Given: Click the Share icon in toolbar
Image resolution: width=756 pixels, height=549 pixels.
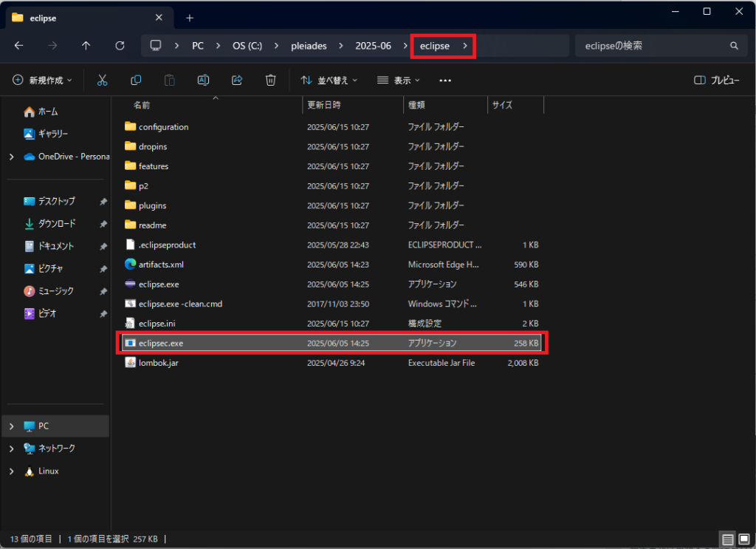Looking at the screenshot, I should (237, 80).
